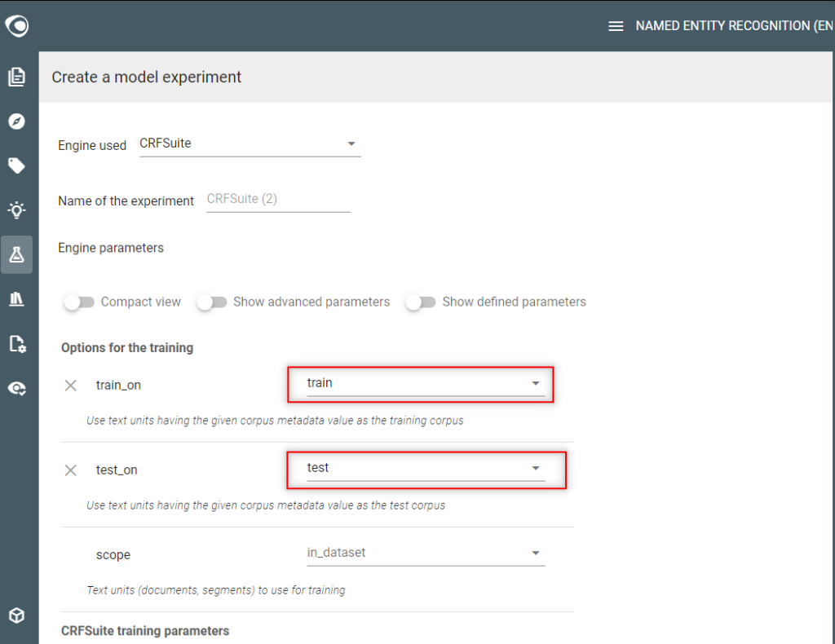
Task: Enable Show advanced parameters switch
Action: point(211,302)
